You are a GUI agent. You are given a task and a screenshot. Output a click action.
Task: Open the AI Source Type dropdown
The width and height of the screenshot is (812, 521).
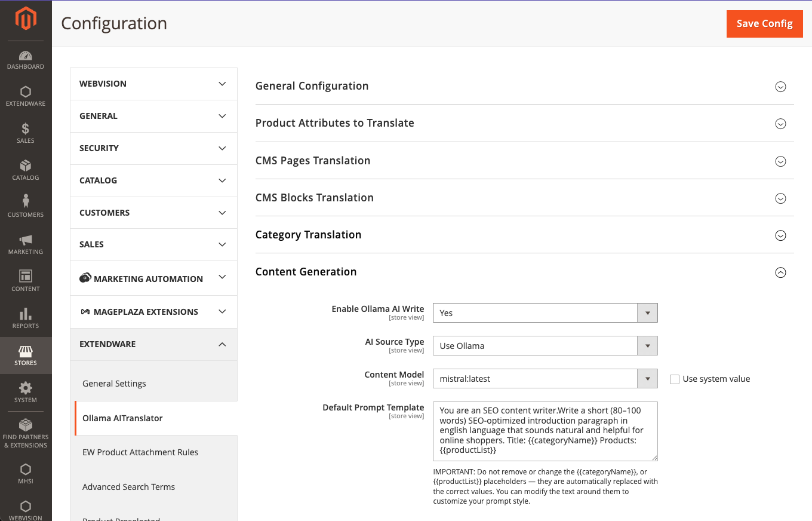[x=545, y=346]
